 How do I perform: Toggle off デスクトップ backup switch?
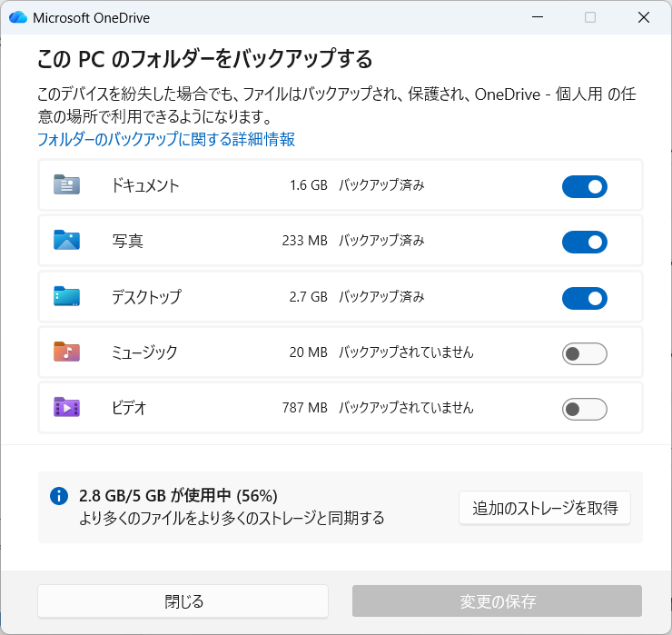tap(585, 298)
